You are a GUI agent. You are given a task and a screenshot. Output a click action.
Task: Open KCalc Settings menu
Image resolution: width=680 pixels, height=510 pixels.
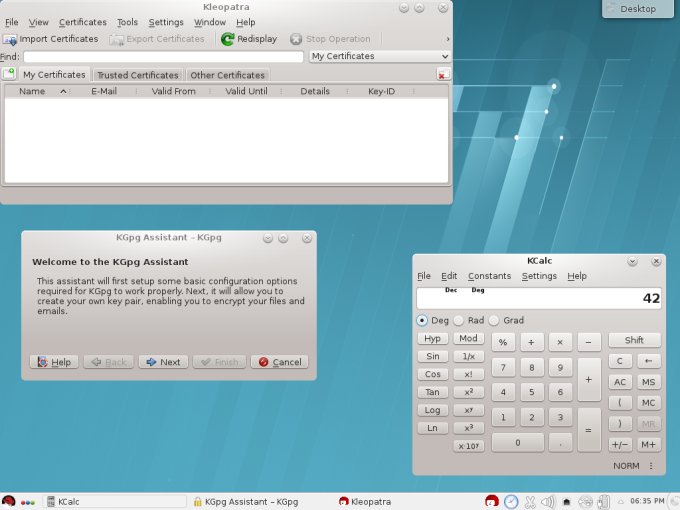[539, 276]
